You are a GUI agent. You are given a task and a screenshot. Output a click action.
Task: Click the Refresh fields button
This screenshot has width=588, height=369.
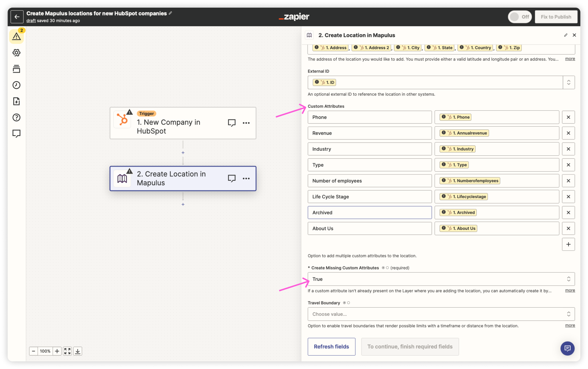(x=331, y=347)
